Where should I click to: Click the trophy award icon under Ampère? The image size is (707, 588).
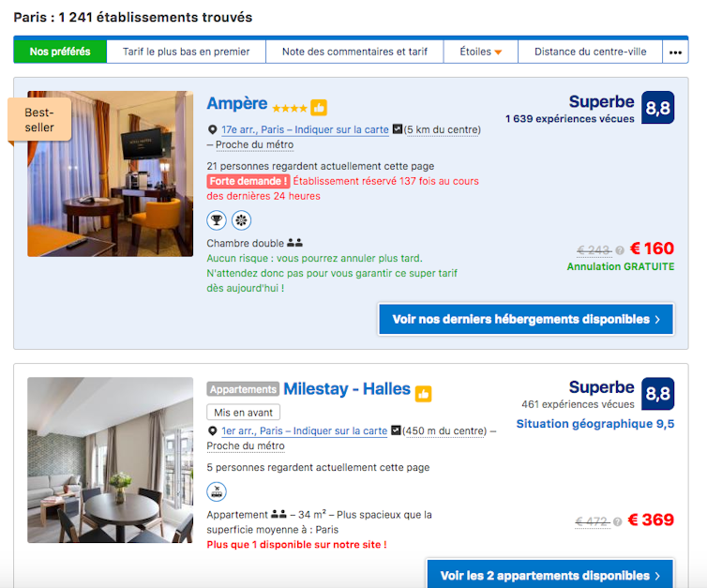click(217, 220)
